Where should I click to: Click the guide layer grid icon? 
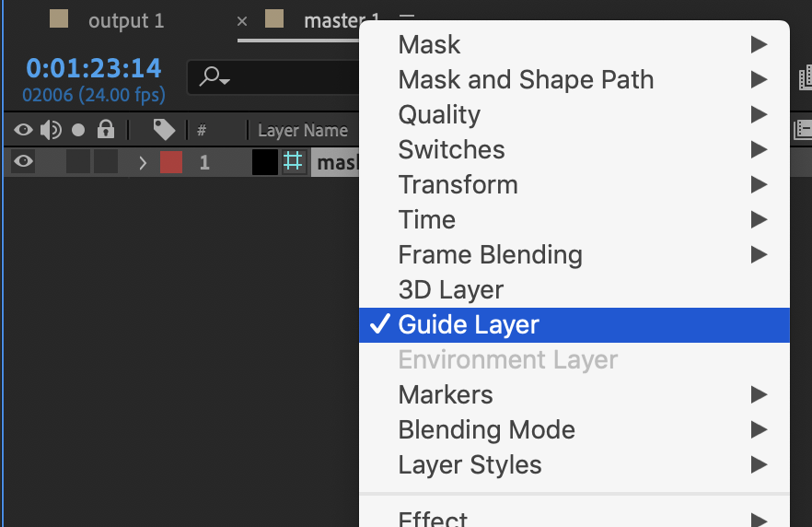pos(294,163)
